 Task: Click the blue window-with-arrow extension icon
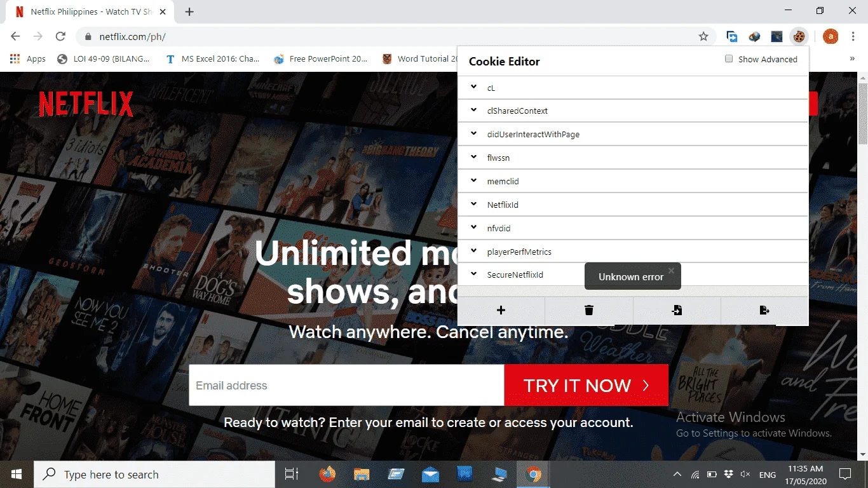(x=732, y=37)
